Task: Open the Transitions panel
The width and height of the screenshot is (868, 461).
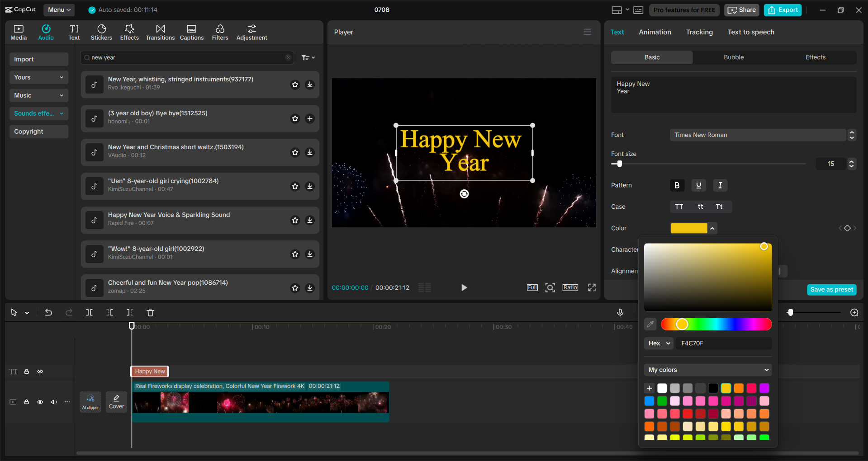Action: click(x=160, y=32)
